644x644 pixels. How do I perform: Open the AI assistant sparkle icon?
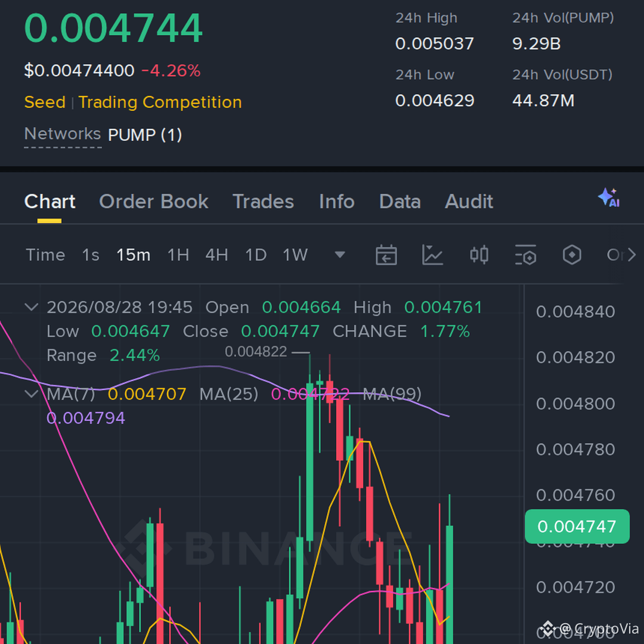click(x=609, y=197)
